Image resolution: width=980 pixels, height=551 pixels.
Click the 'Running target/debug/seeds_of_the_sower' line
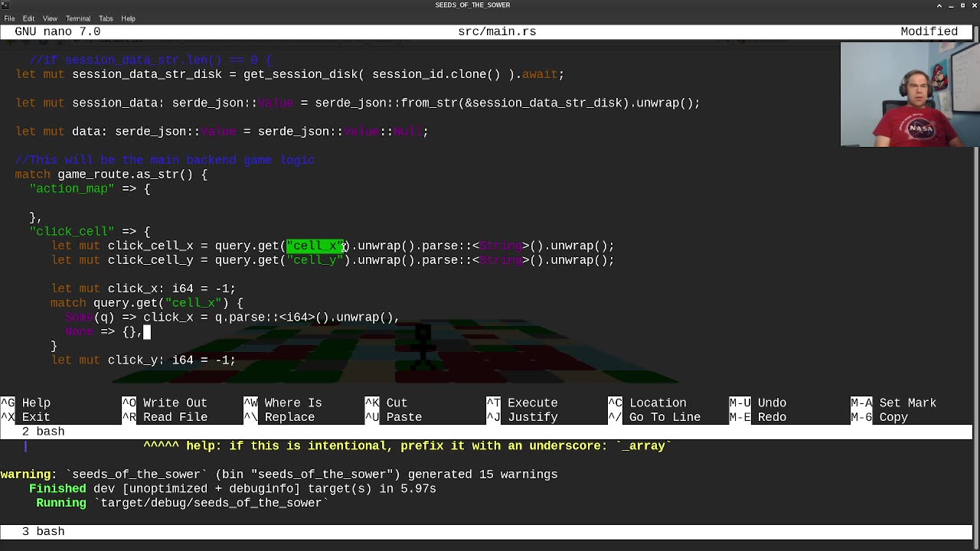pos(182,503)
